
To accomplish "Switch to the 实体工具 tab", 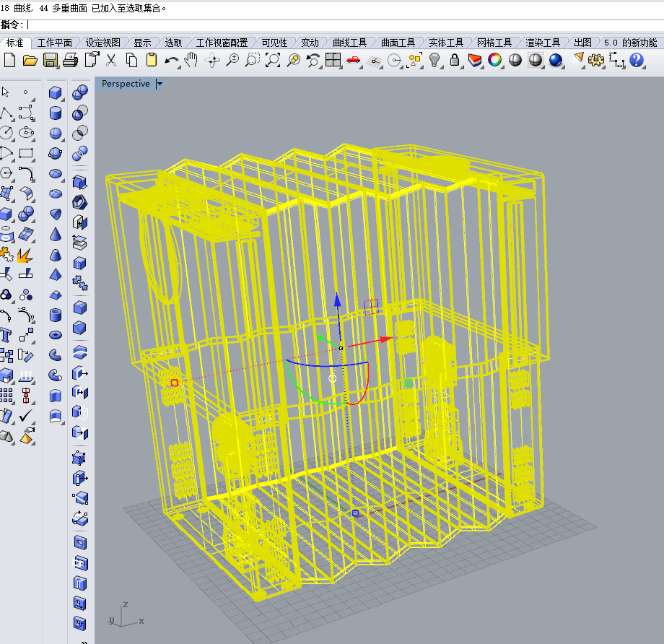I will coord(445,43).
